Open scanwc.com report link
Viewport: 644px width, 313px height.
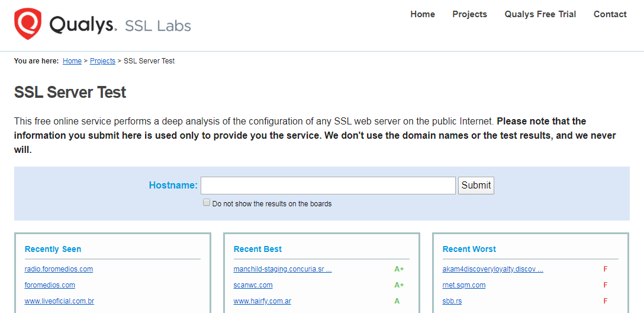pos(253,285)
